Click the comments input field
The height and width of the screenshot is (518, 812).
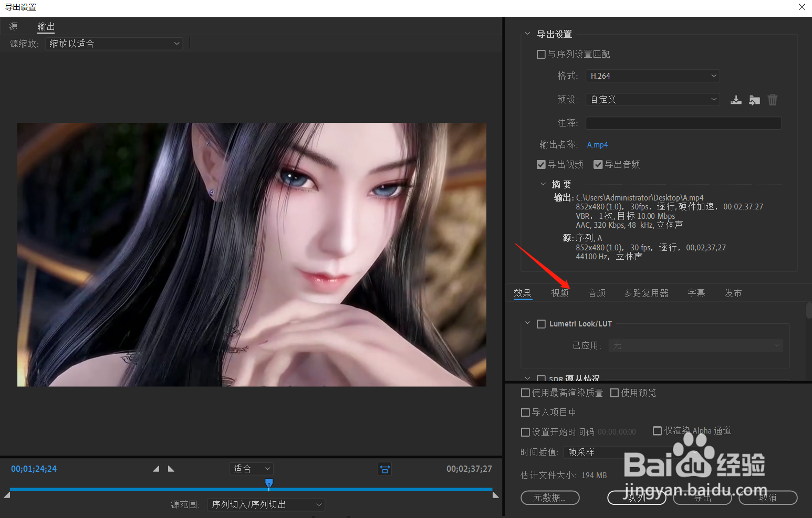pos(683,123)
